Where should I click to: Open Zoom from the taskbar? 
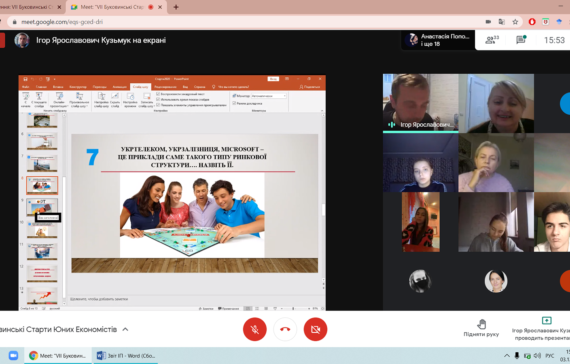pos(13,355)
